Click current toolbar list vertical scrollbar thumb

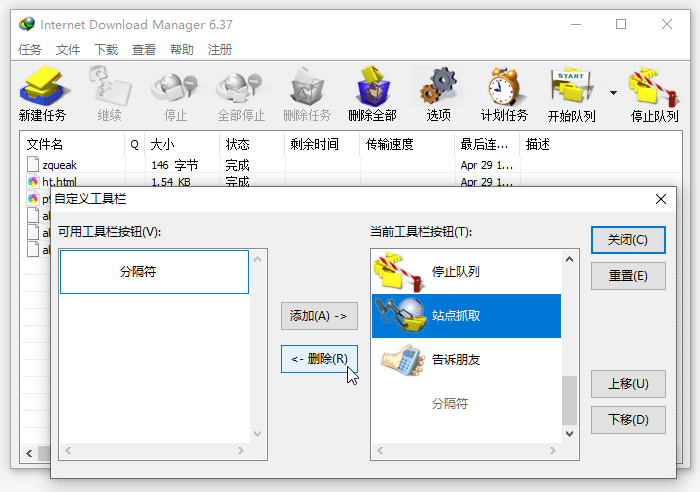click(569, 400)
